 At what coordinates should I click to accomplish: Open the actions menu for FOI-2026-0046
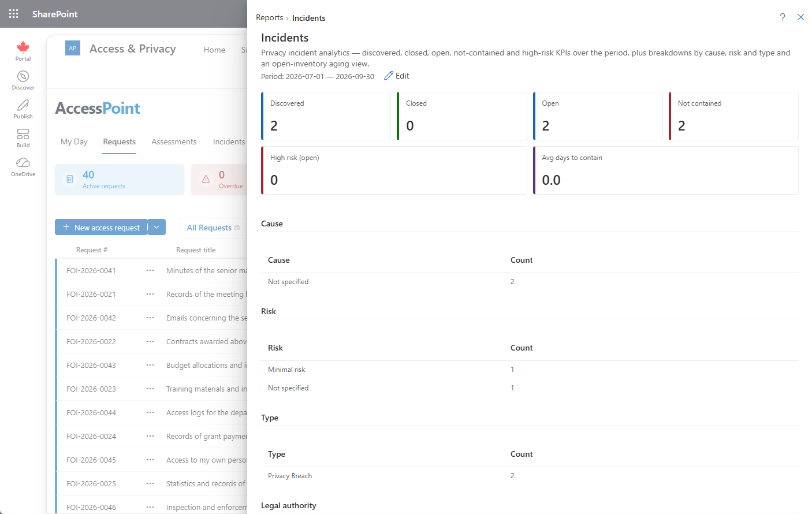[150, 507]
